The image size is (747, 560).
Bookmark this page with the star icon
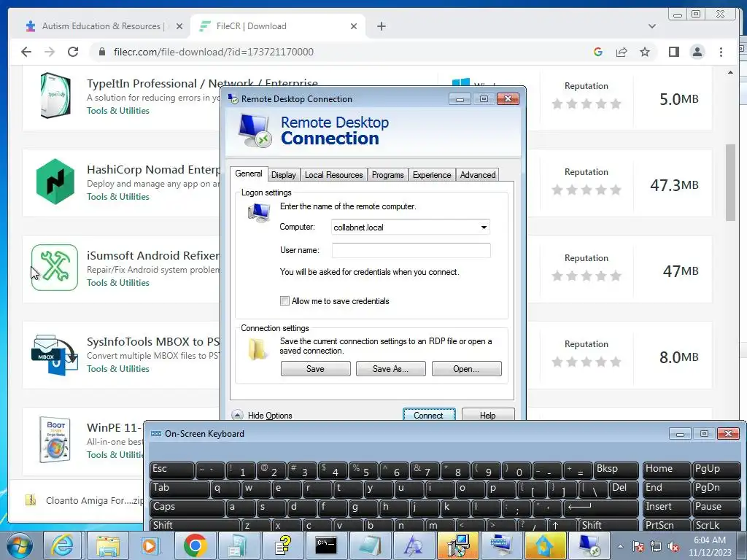[645, 52]
